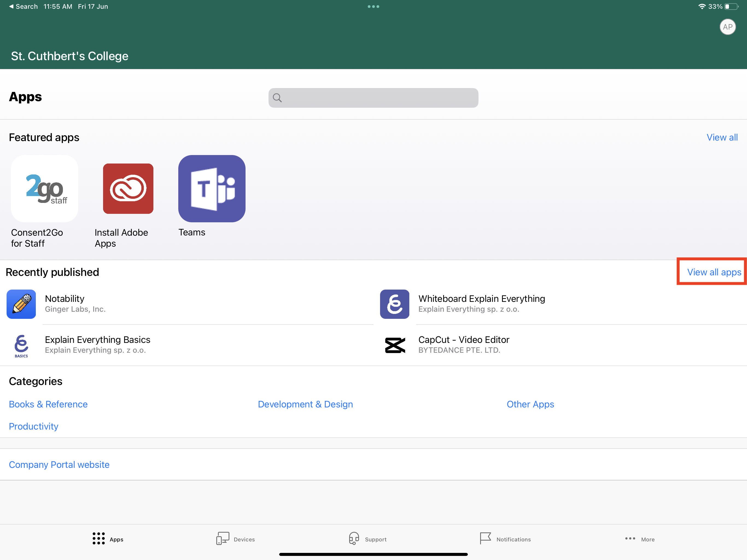Image resolution: width=747 pixels, height=560 pixels.
Task: Open the Consent2Go for Staff app icon
Action: click(45, 188)
